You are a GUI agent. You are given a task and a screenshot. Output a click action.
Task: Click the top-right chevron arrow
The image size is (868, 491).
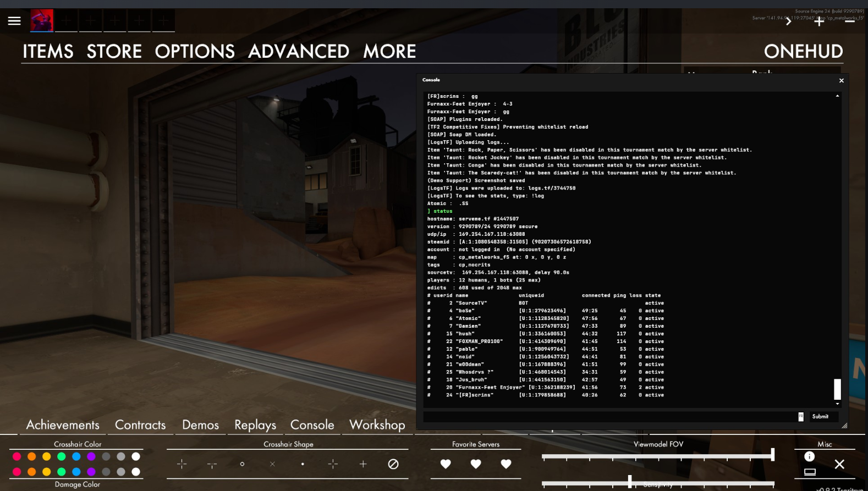[788, 21]
